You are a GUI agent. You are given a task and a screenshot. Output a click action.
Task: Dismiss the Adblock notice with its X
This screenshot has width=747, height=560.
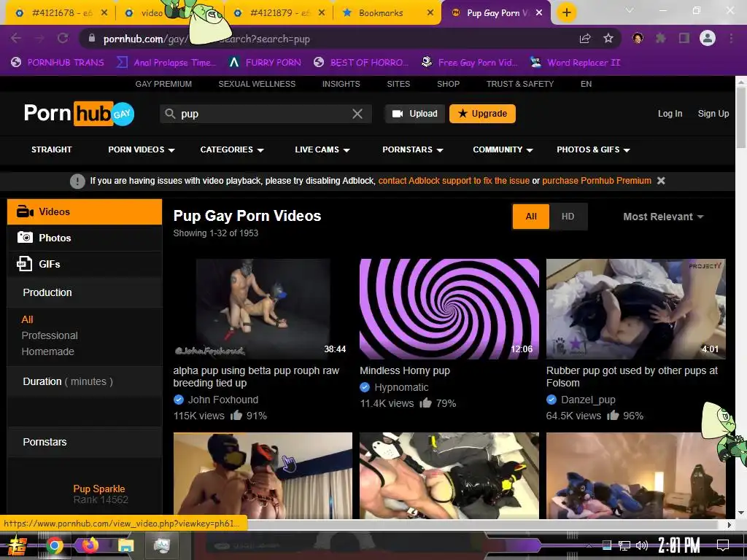661,181
